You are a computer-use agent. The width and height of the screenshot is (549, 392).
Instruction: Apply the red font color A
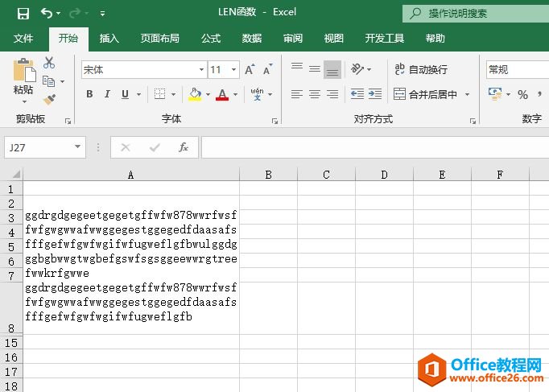[222, 94]
